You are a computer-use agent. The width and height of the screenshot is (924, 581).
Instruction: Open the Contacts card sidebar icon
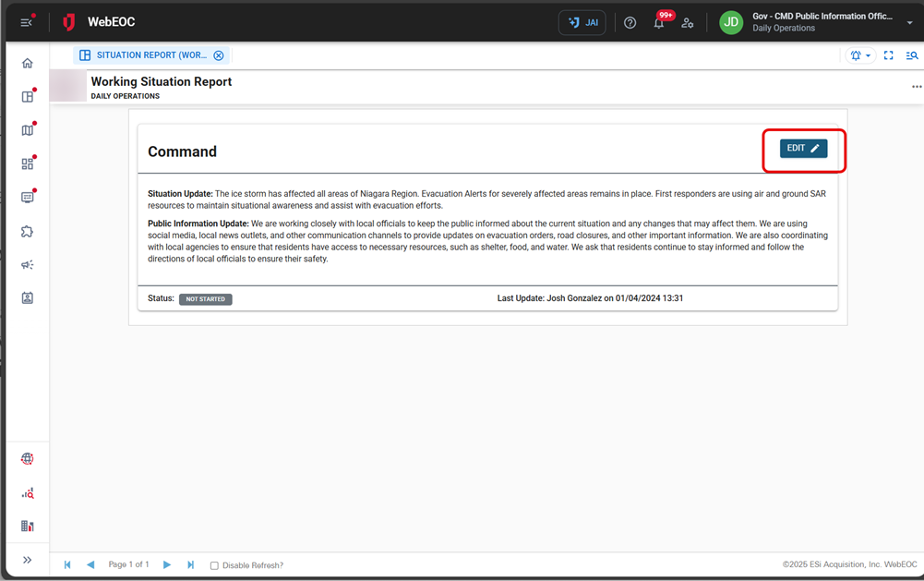(27, 297)
